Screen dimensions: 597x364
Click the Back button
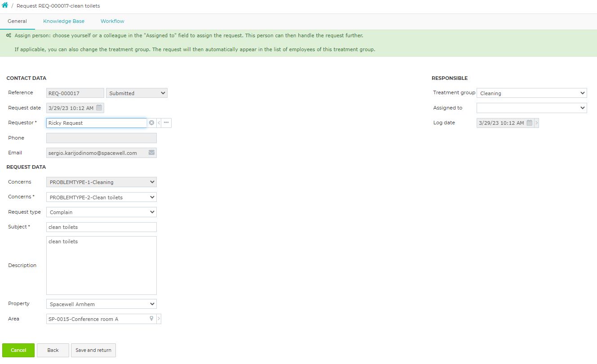point(53,350)
